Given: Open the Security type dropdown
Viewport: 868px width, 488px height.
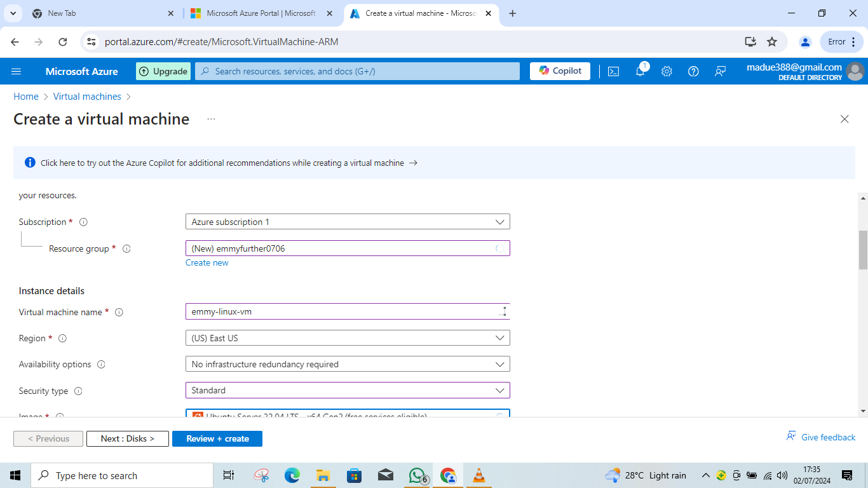Looking at the screenshot, I should pyautogui.click(x=348, y=390).
